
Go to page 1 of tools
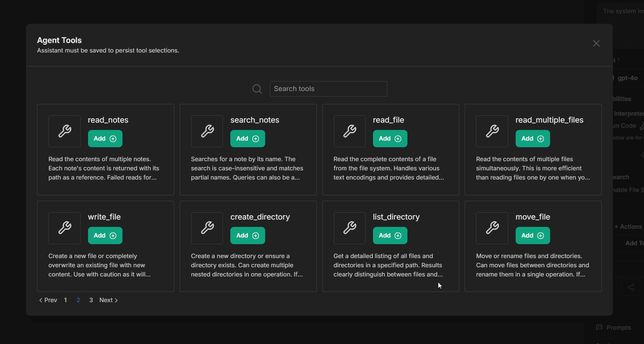tap(65, 300)
